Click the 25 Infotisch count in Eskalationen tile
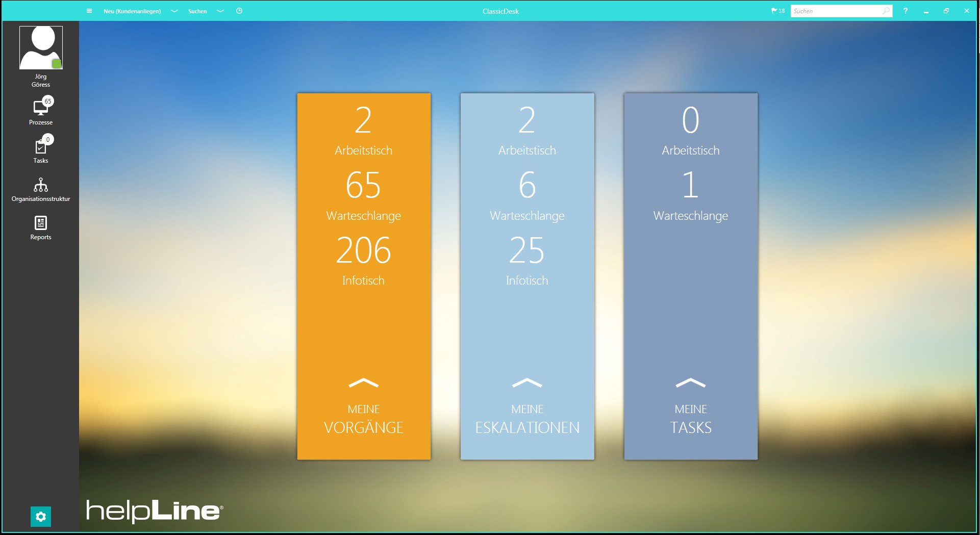Viewport: 980px width, 535px height. tap(527, 260)
